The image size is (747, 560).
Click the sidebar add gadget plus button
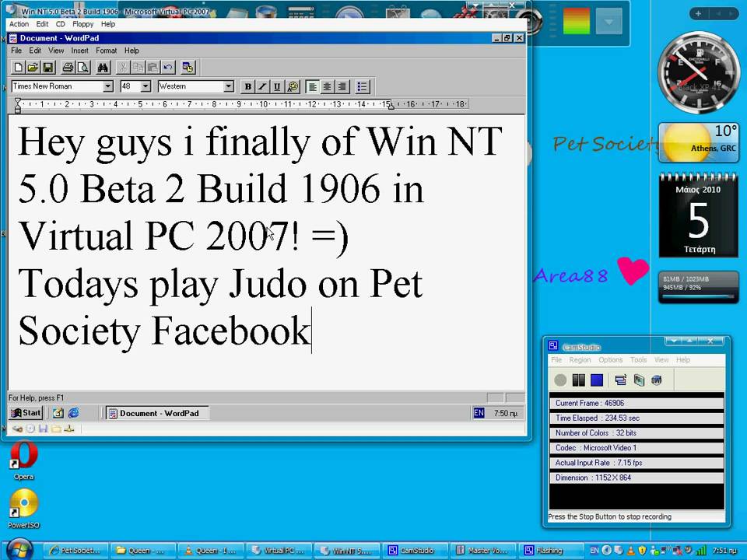(699, 14)
